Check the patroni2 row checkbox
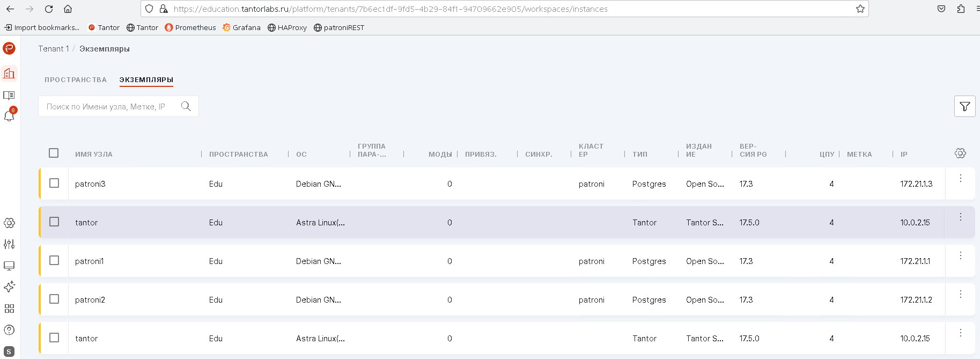980x359 pixels. [54, 299]
